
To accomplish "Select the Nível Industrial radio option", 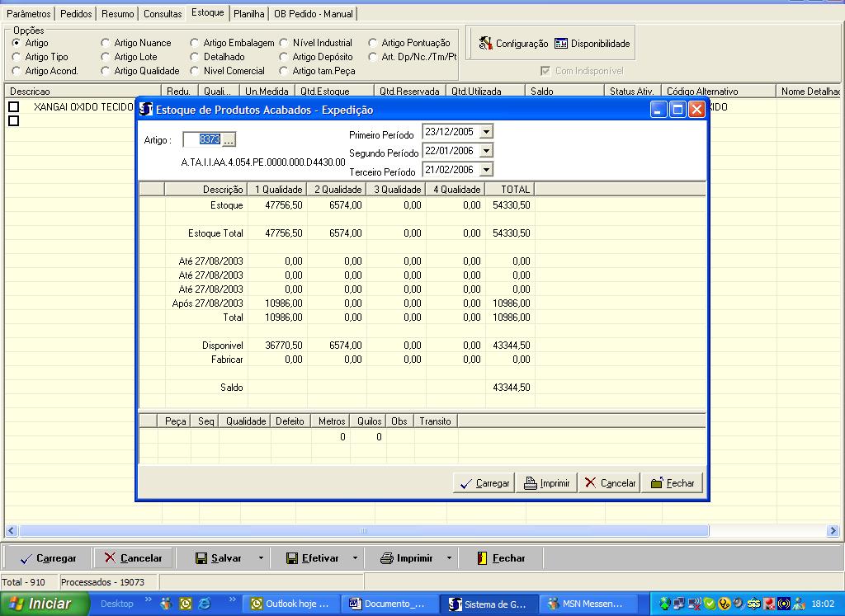I will (x=284, y=43).
